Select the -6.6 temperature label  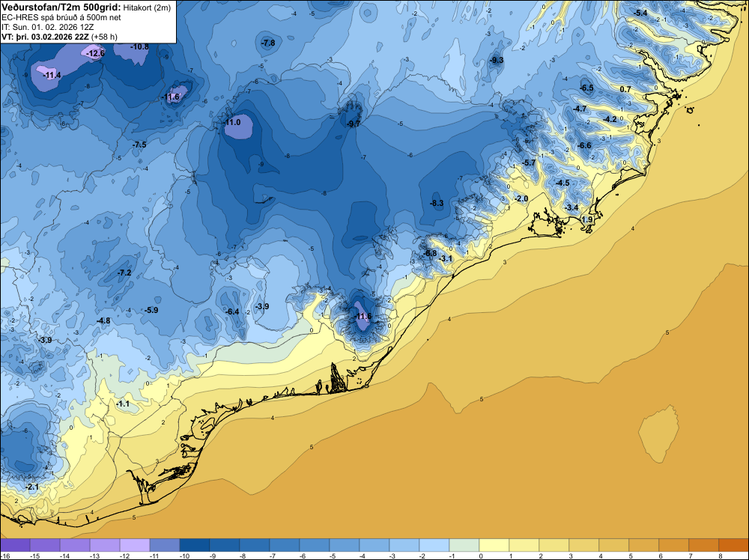[x=584, y=146]
